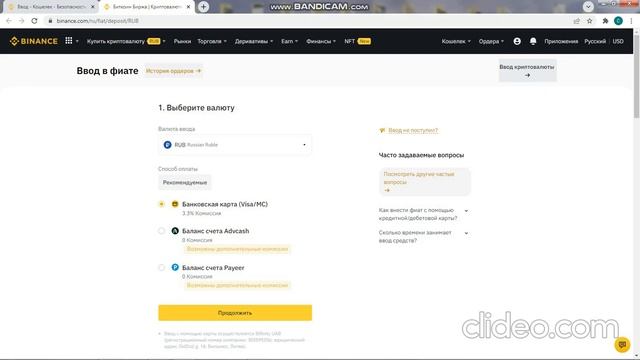This screenshot has height=360, width=640.
Task: Change the USD display currency
Action: pos(618,41)
